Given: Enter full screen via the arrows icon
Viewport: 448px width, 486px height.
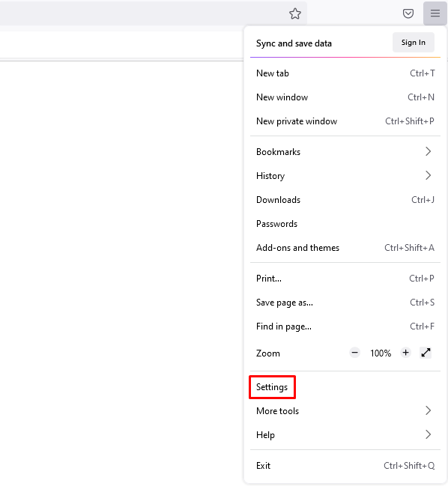Looking at the screenshot, I should click(x=426, y=353).
